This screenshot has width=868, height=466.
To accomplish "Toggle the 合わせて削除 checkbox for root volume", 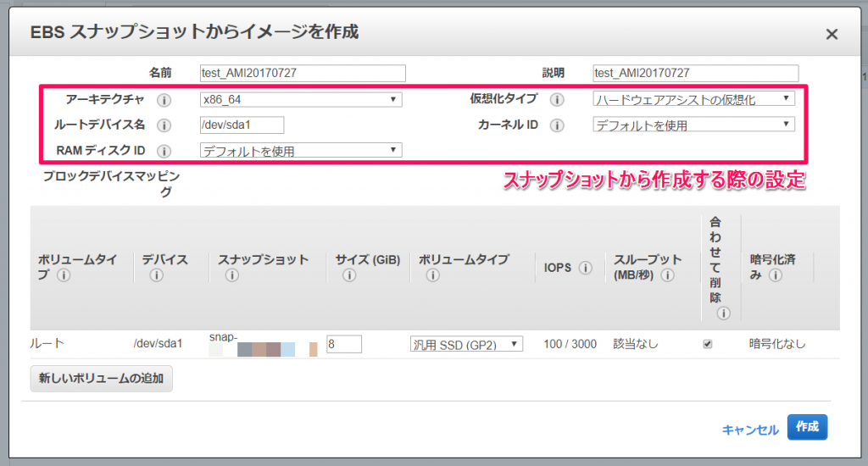I will (708, 344).
